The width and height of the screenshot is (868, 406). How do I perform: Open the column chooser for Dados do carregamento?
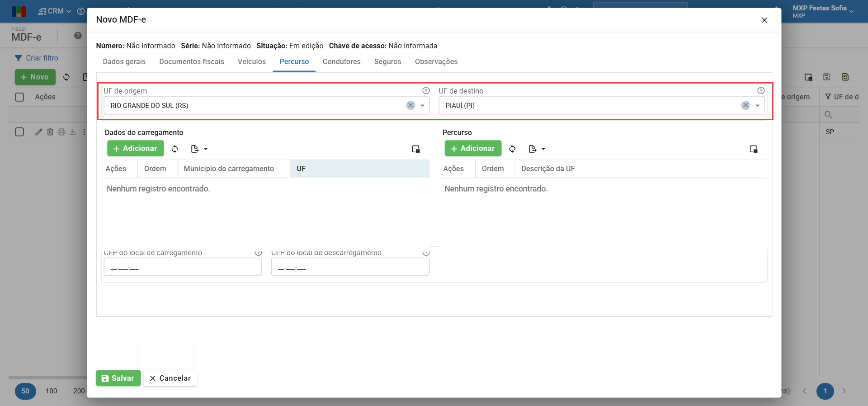pos(416,149)
